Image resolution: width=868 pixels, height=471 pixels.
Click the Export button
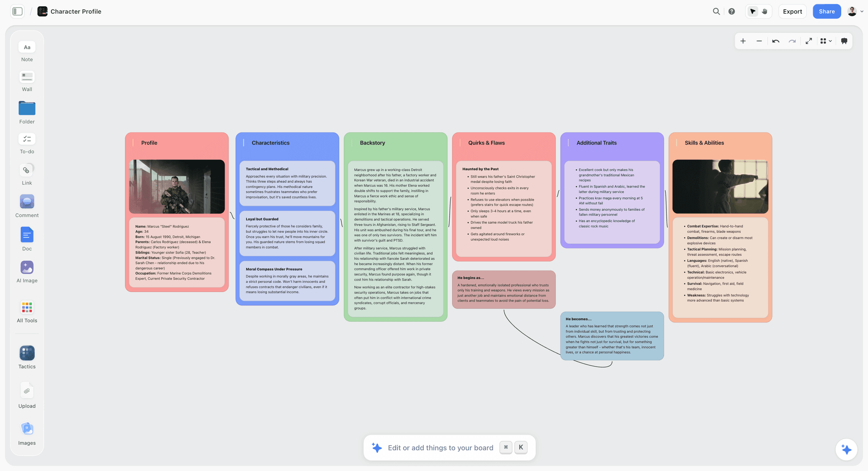pyautogui.click(x=792, y=11)
